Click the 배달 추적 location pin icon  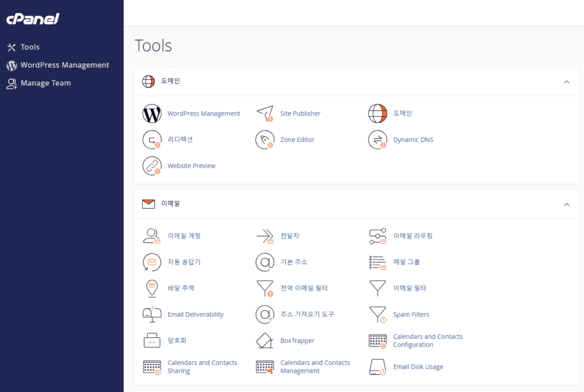coord(152,288)
